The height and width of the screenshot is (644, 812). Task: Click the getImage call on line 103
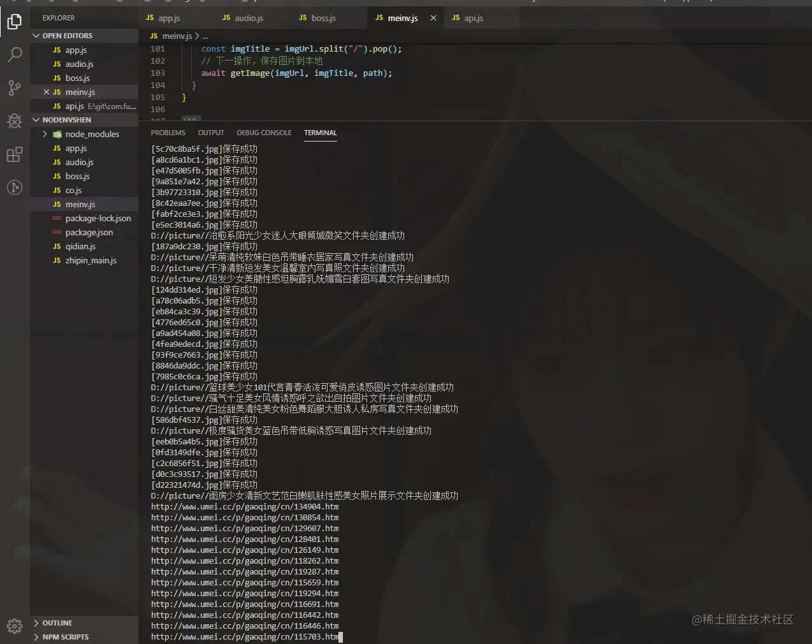[250, 73]
